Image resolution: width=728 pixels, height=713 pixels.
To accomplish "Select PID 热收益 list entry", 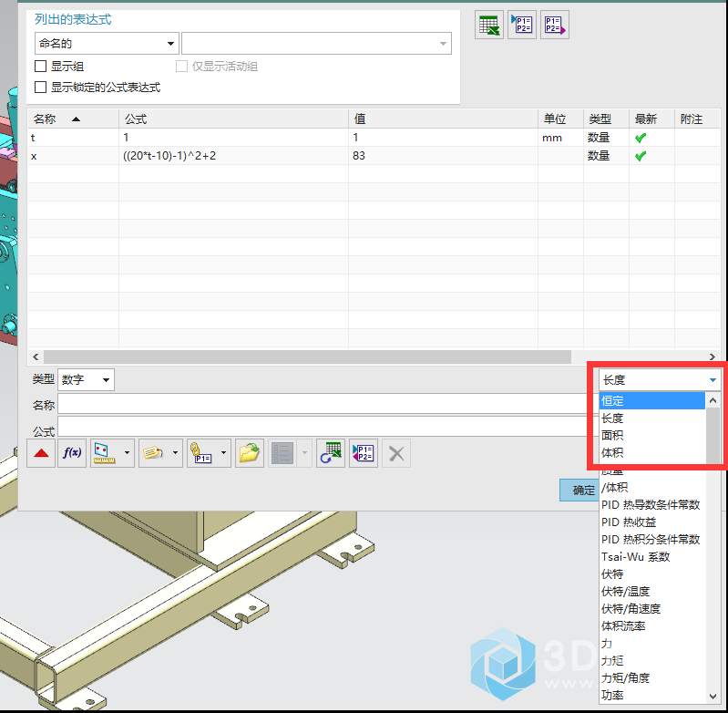I will (x=652, y=522).
